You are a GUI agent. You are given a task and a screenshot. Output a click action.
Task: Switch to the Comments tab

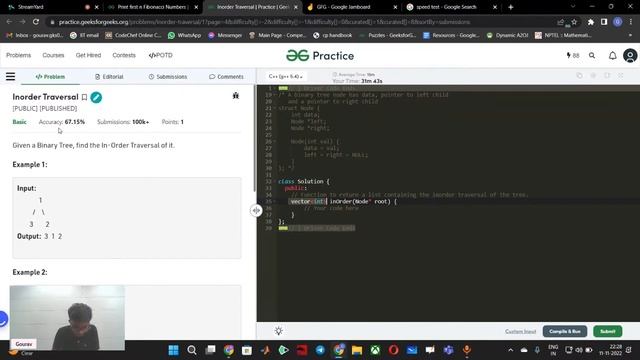(226, 76)
